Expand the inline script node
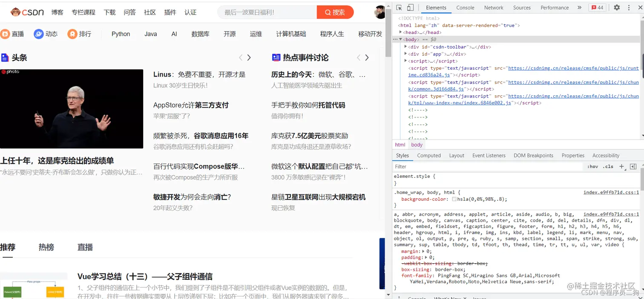644x299 pixels. [406, 61]
